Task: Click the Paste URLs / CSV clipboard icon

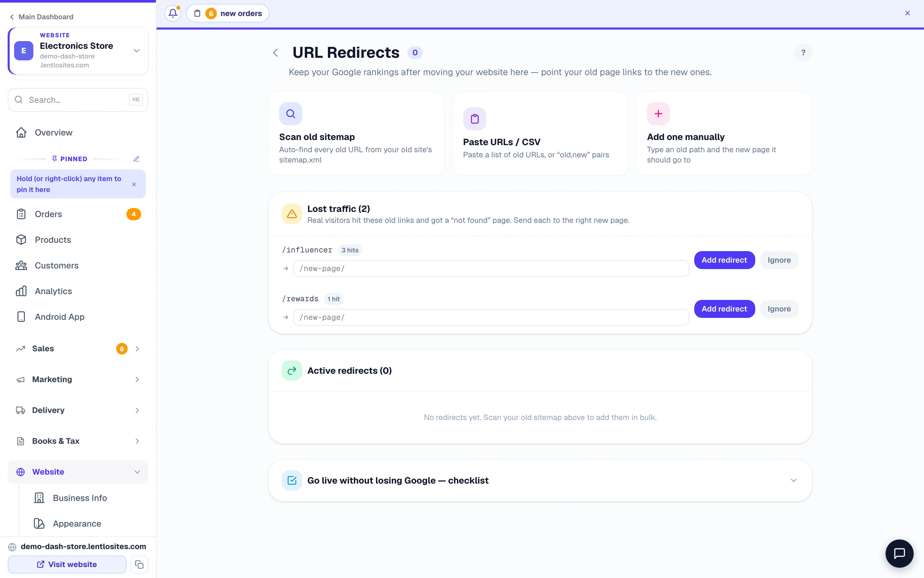Action: [x=475, y=119]
